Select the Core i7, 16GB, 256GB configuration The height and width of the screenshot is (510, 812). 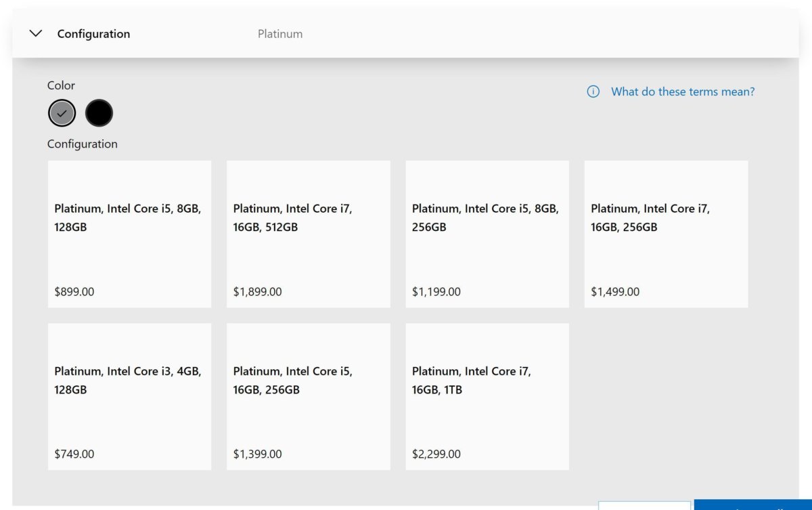coord(667,234)
